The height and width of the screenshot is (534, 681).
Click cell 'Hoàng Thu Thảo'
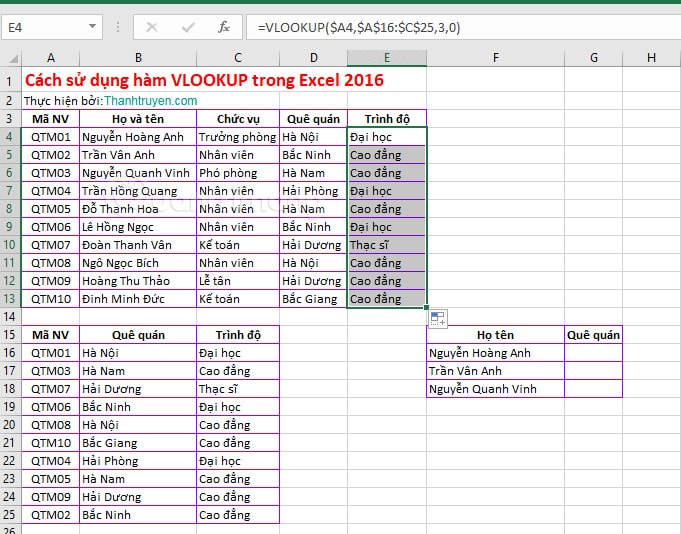[138, 281]
